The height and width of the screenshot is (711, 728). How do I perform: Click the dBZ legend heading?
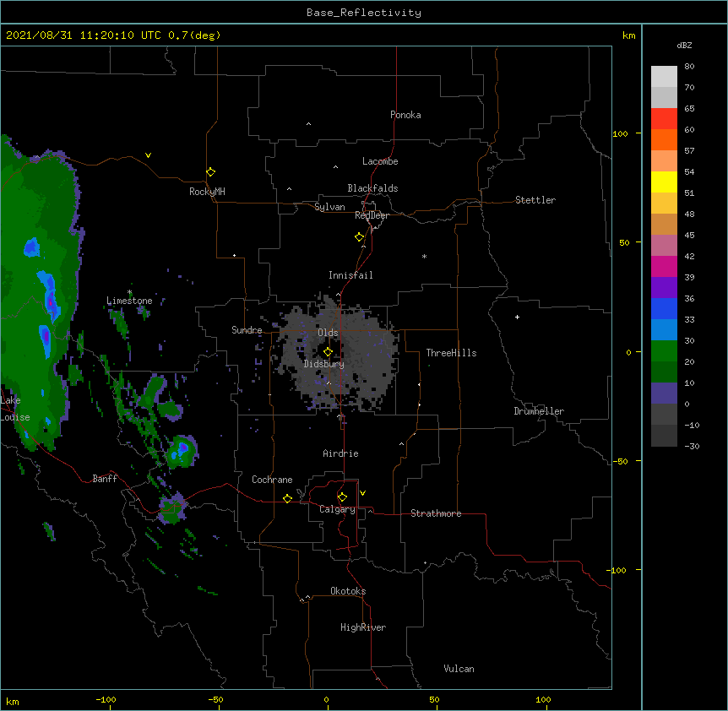point(684,45)
